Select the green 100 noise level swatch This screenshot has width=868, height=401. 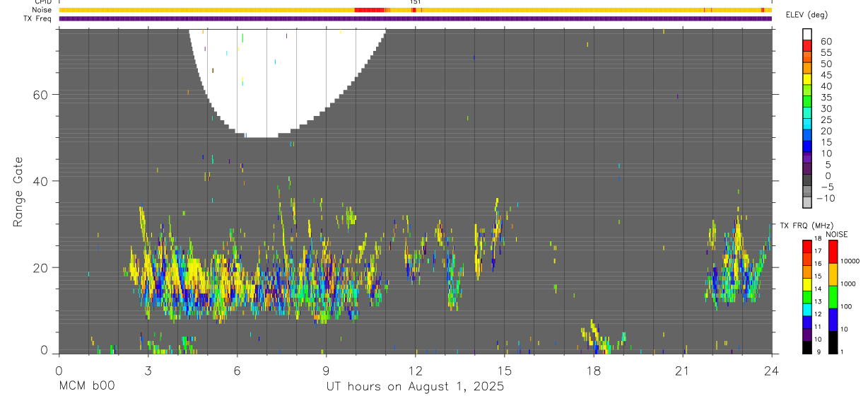(833, 296)
